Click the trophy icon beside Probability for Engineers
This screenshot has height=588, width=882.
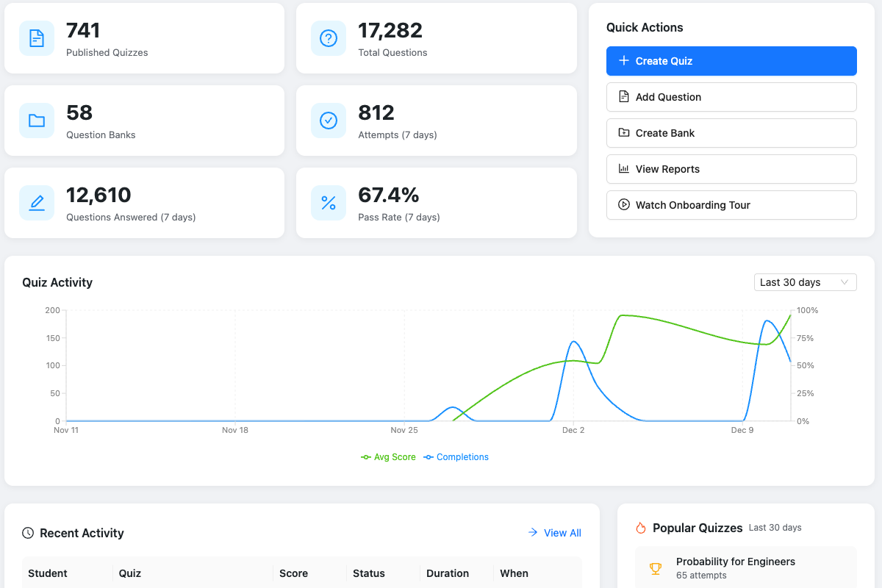(x=655, y=568)
